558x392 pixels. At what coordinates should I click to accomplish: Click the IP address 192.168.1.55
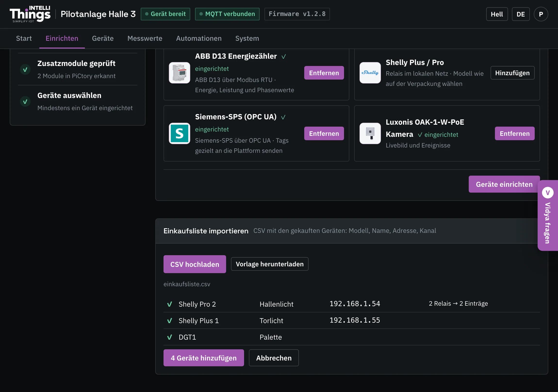[x=355, y=320]
